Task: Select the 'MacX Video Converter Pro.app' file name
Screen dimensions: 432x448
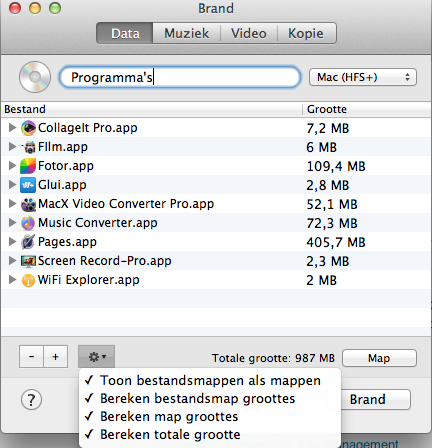Action: click(x=126, y=204)
